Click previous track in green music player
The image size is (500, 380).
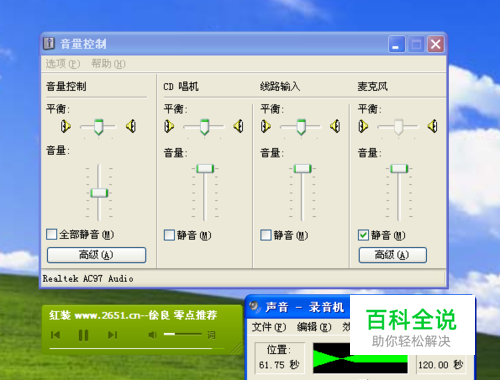[x=55, y=335]
